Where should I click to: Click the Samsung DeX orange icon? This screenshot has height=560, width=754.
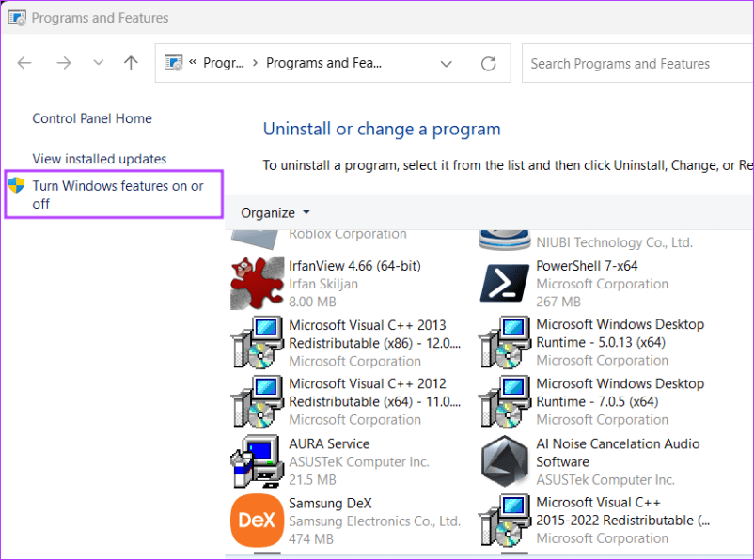coord(256,521)
